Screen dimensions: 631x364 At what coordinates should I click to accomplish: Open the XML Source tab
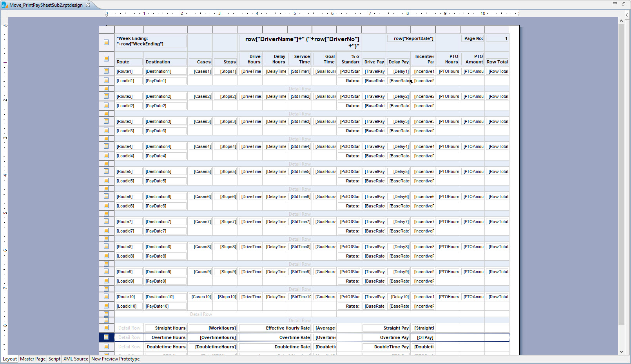click(x=76, y=359)
